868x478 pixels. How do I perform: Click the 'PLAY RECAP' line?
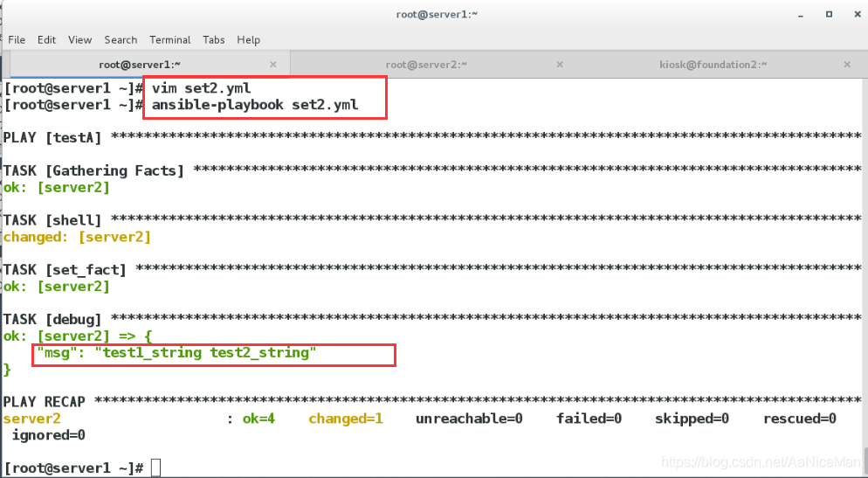click(x=431, y=402)
